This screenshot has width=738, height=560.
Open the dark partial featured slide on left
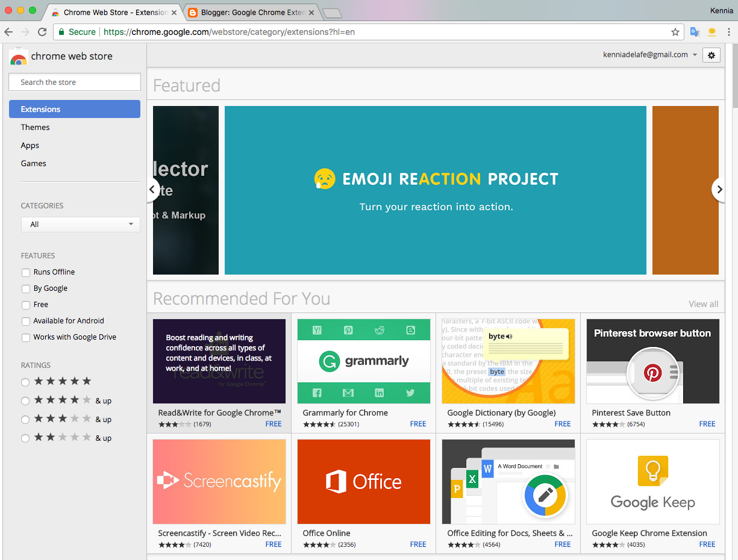coord(186,190)
